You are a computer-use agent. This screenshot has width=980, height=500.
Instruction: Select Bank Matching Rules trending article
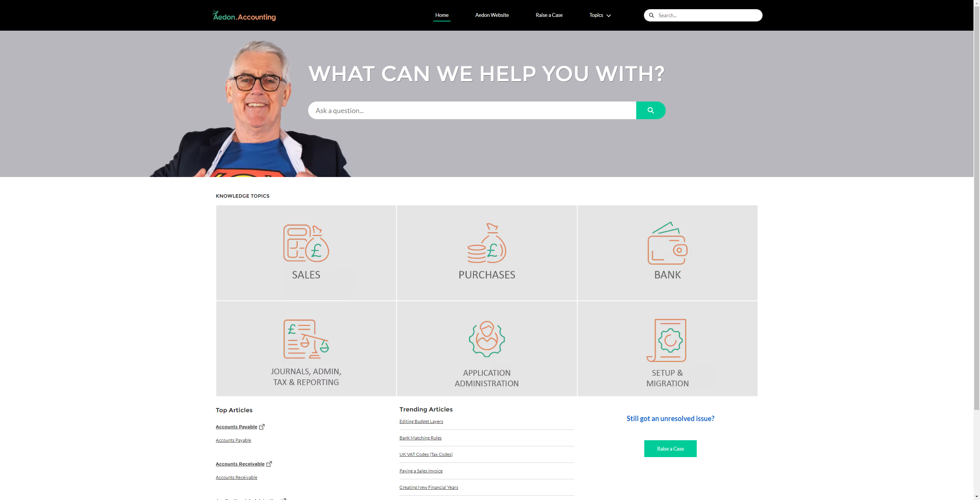(421, 438)
